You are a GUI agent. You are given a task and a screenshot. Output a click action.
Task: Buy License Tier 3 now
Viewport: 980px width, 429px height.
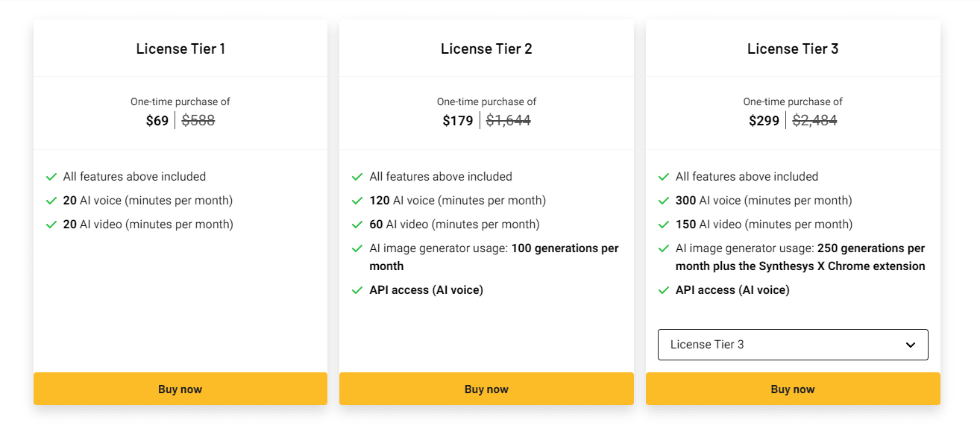[x=793, y=389]
